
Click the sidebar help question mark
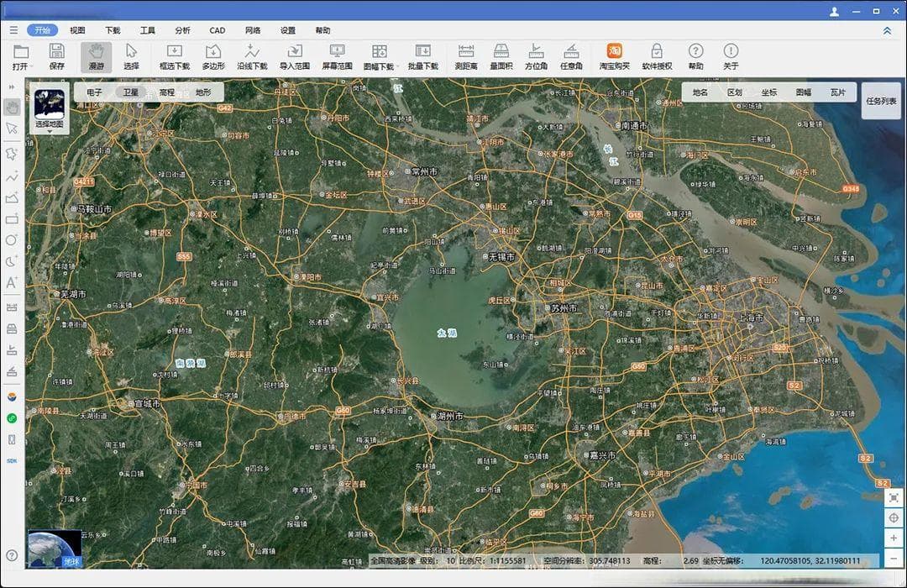point(12,555)
